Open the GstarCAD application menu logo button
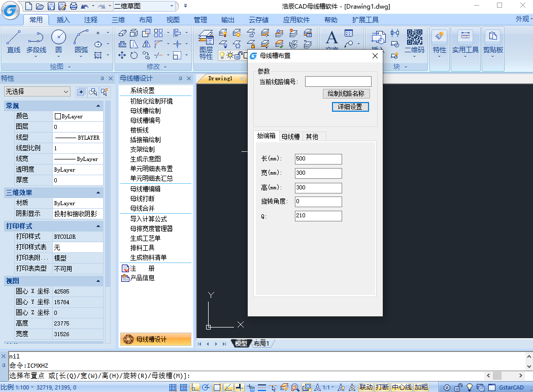533x392 pixels. [10, 10]
